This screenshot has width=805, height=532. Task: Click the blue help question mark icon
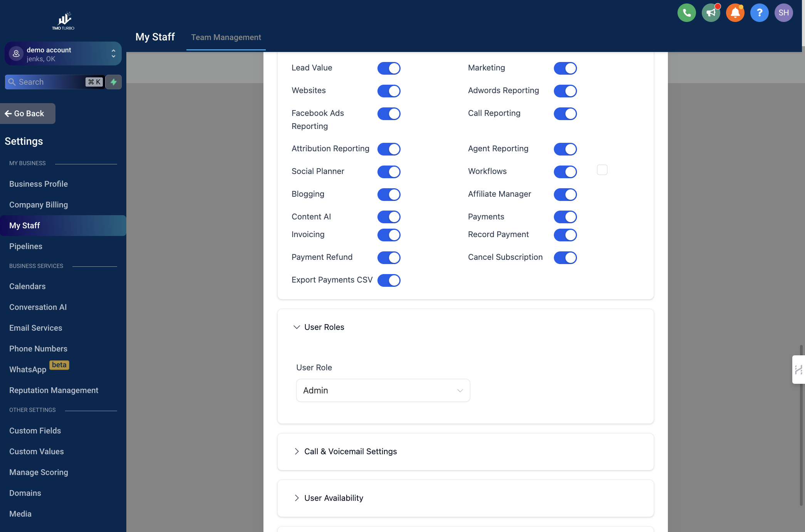[759, 13]
